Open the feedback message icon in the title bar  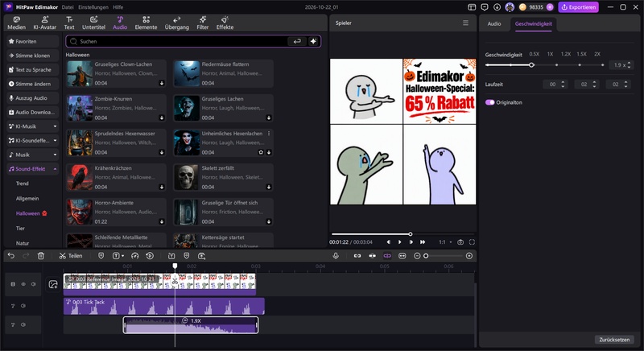pos(485,7)
